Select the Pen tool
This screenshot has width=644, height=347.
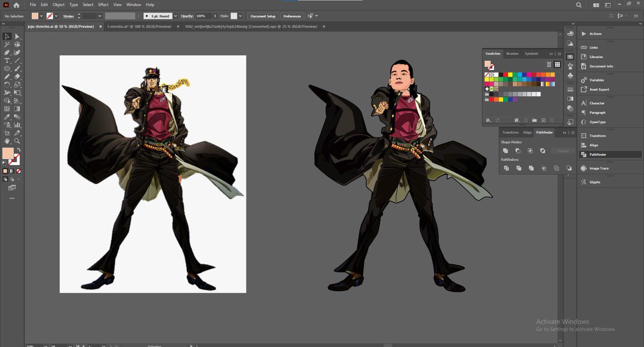[7, 53]
